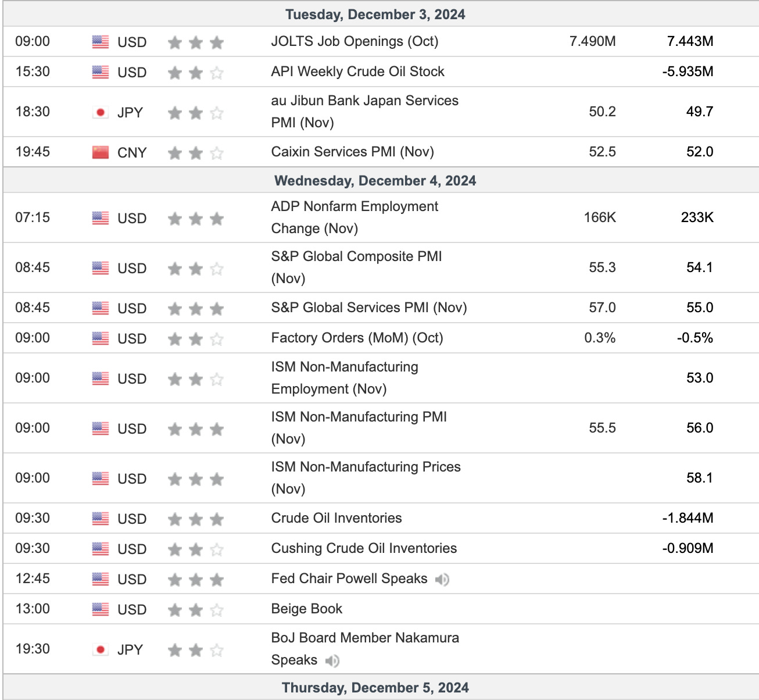759x700 pixels.
Task: Click the Japan flag in BoJ Nakamura row
Action: [x=101, y=649]
